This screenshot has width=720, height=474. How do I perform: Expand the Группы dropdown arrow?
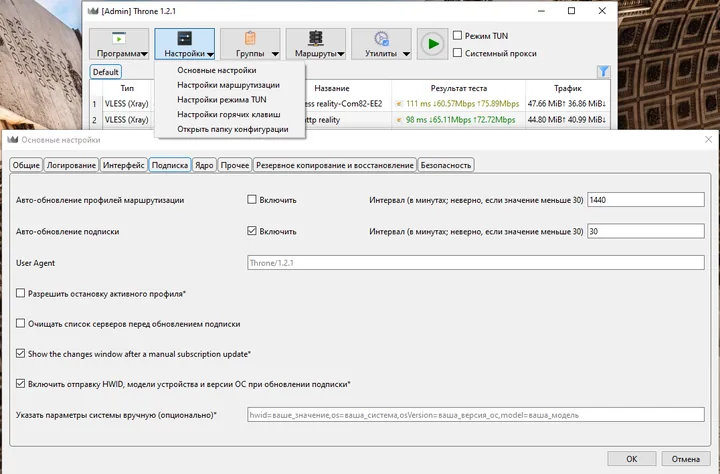point(275,54)
